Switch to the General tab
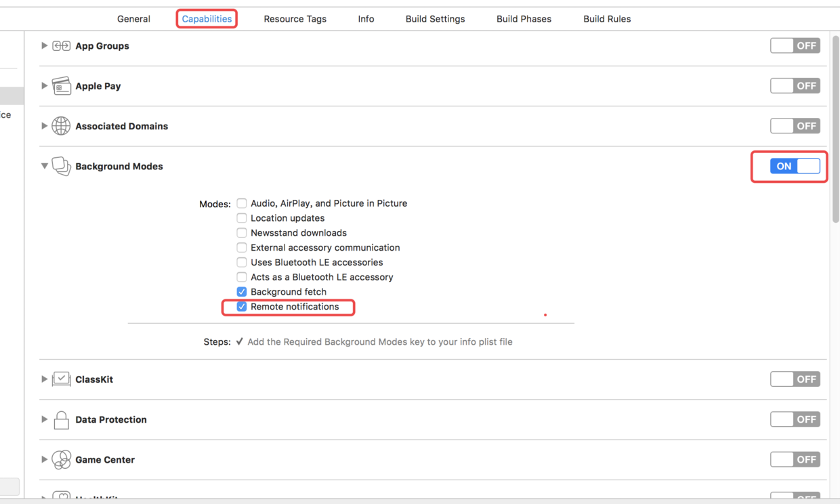Viewport: 840px width, 504px height. [x=133, y=19]
